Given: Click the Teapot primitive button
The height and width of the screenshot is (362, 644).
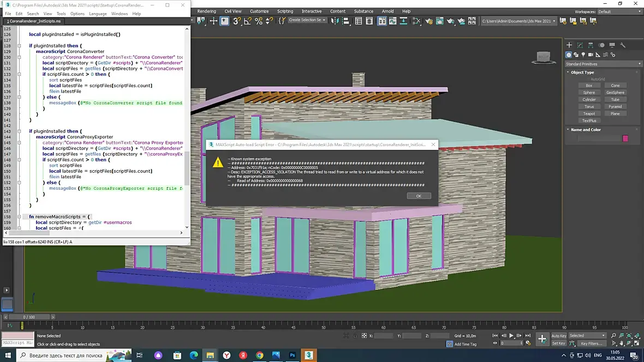Looking at the screenshot, I should (589, 113).
